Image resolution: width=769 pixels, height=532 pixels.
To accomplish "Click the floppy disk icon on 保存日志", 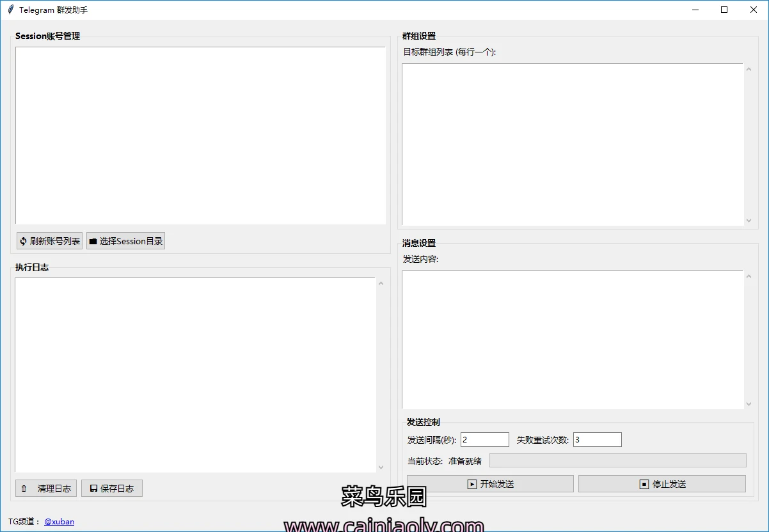I will click(x=93, y=489).
